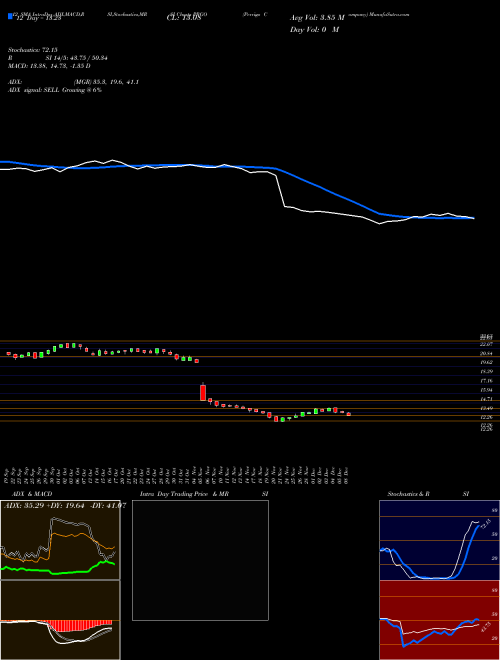Viewport: 500px width, 660px height.
Task: Click the large red gap-down candlestick
Action: tap(203, 392)
